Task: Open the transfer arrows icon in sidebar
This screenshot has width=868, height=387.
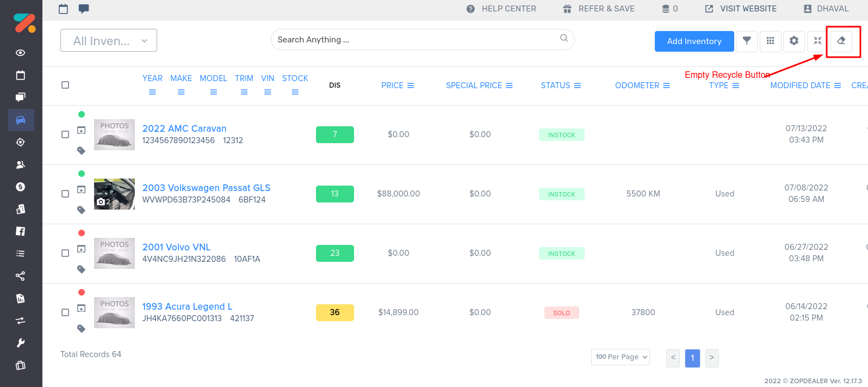Action: 21,321
